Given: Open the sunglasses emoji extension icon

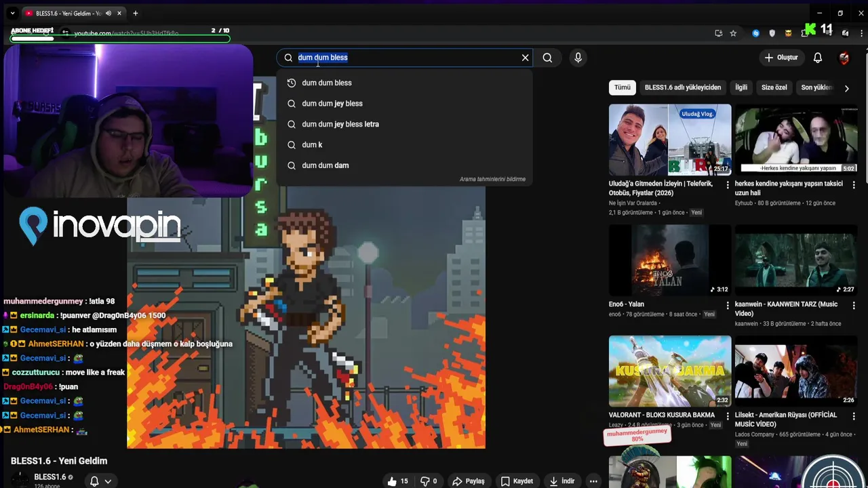Looking at the screenshot, I should (x=788, y=33).
